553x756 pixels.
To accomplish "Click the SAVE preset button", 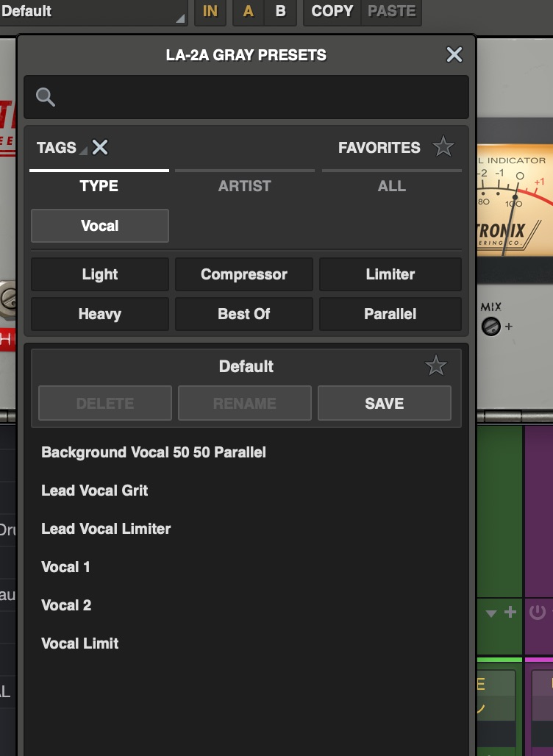I will (x=384, y=403).
